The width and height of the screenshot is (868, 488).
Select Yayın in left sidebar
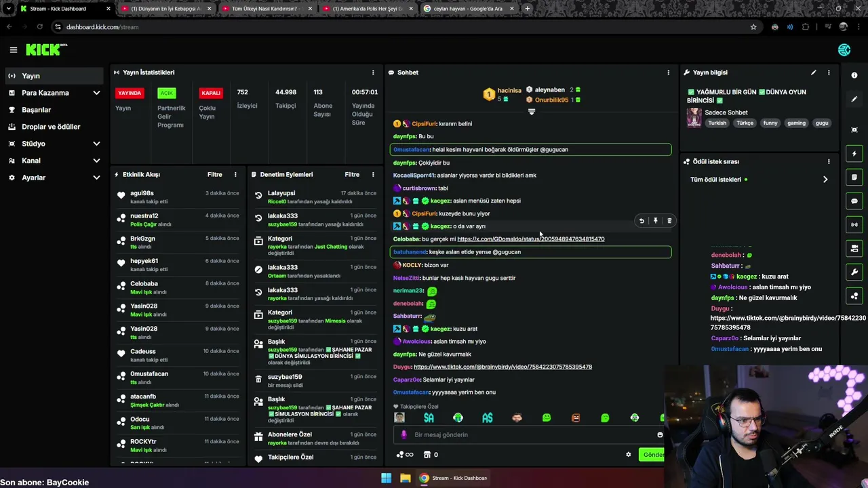(55, 76)
